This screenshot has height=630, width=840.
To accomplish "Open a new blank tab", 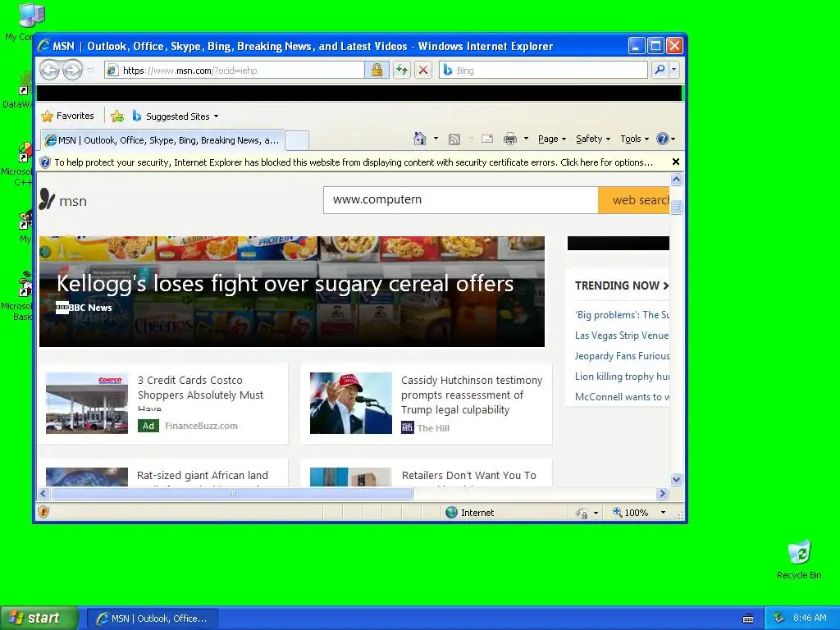I will tap(297, 141).
